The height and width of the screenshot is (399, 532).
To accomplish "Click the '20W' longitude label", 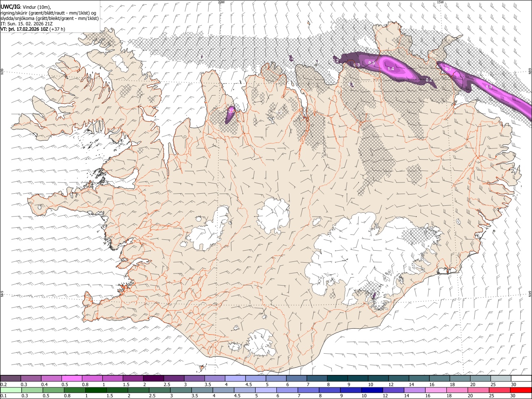I will 221,2.
